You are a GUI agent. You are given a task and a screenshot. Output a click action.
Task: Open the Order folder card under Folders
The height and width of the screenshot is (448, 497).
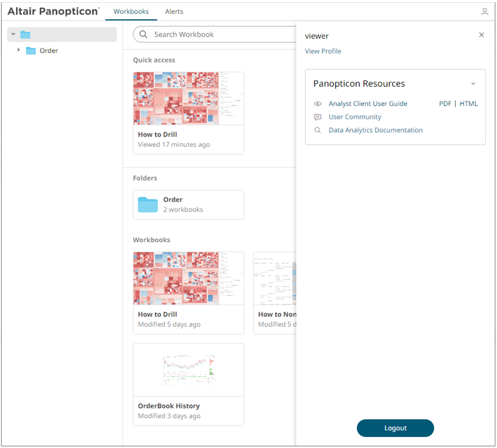188,204
